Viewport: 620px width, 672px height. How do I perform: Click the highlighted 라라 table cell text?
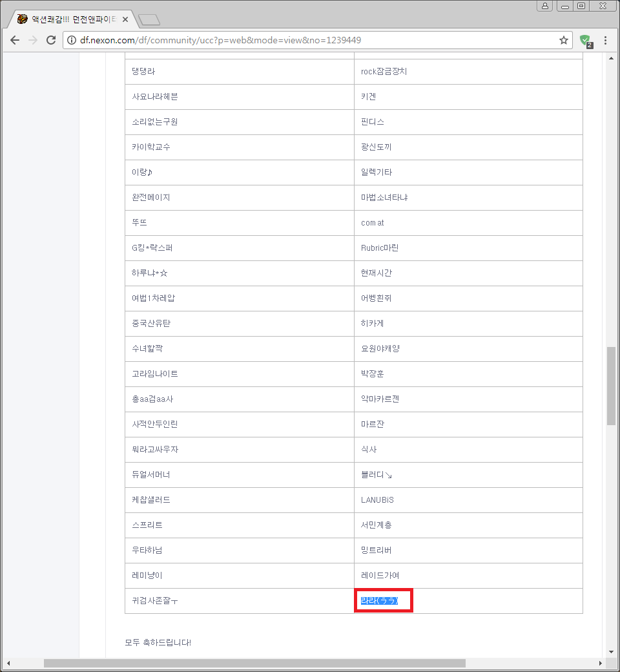click(379, 601)
